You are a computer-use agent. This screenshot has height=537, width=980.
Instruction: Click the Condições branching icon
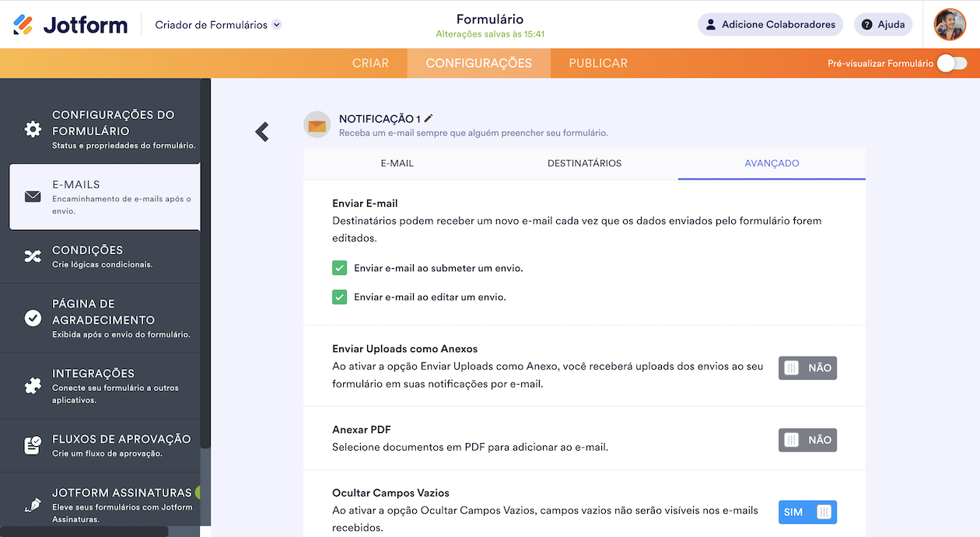33,256
